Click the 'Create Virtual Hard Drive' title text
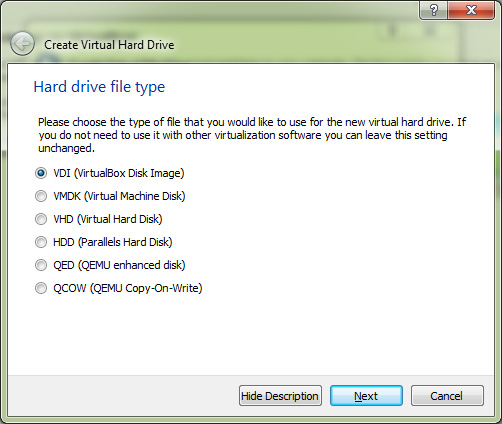502x424 pixels. (109, 45)
